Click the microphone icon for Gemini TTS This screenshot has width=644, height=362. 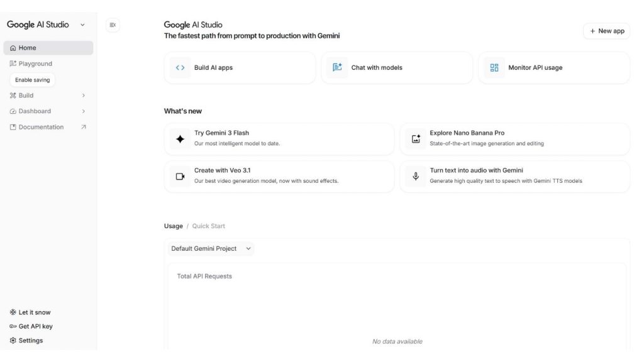tap(415, 176)
